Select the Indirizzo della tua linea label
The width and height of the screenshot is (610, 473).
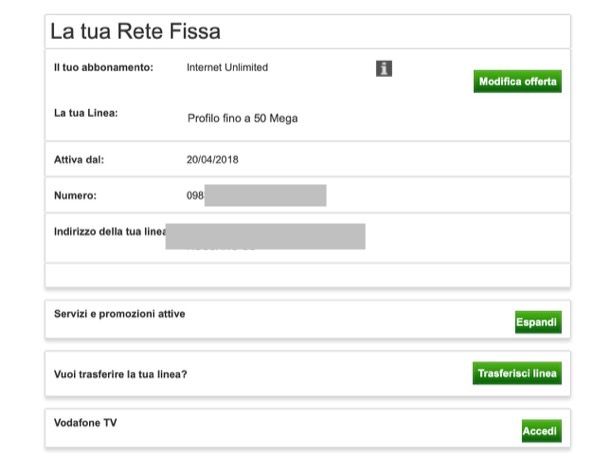[109, 232]
